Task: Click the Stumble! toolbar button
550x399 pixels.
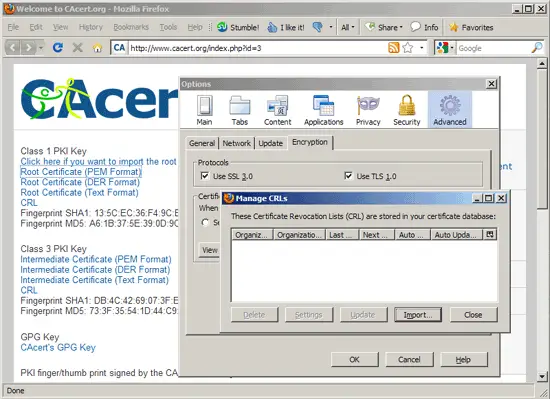Action: click(238, 27)
